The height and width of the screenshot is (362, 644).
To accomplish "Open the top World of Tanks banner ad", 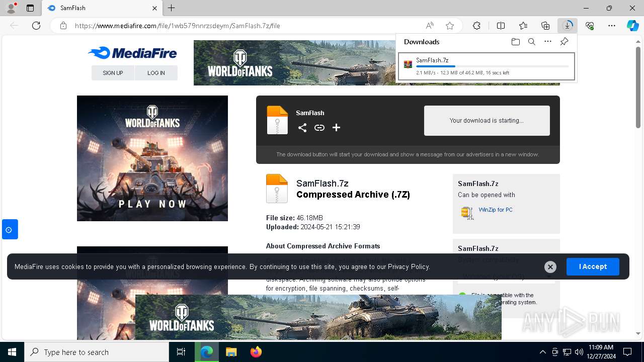I will tap(294, 63).
